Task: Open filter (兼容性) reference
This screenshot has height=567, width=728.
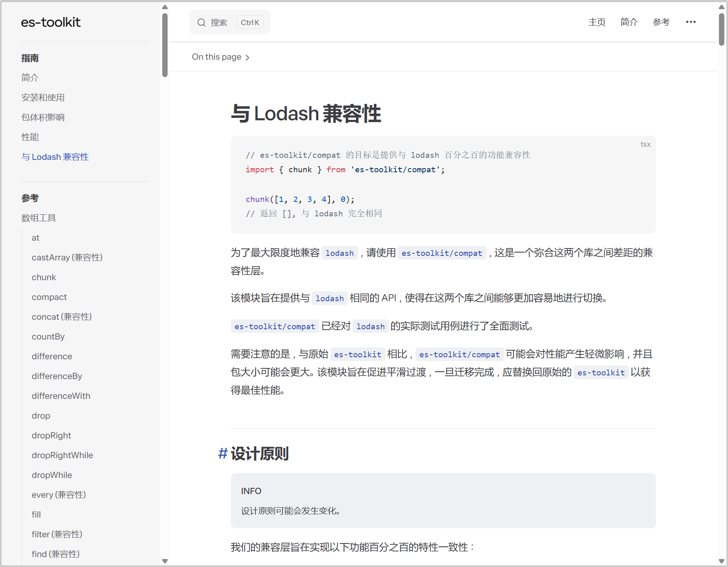Action: click(57, 534)
